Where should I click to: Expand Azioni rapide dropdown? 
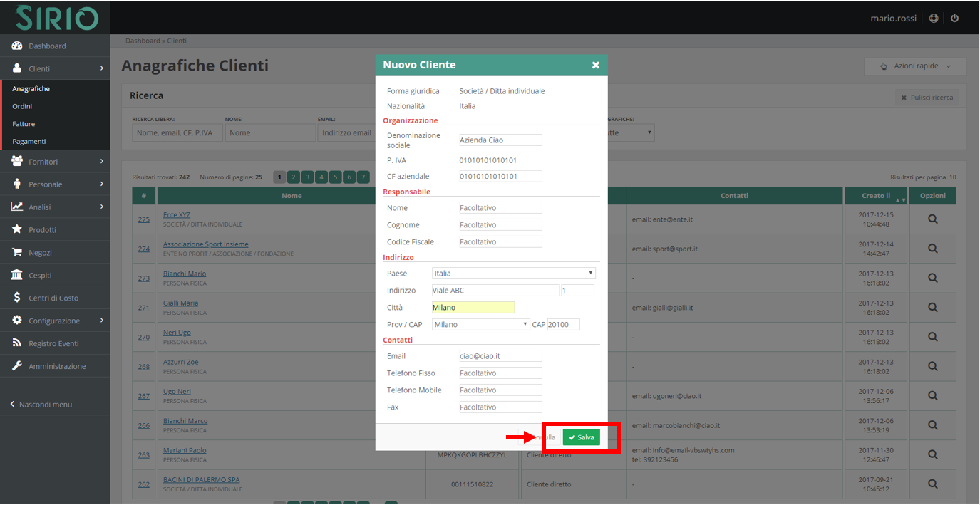pos(915,66)
